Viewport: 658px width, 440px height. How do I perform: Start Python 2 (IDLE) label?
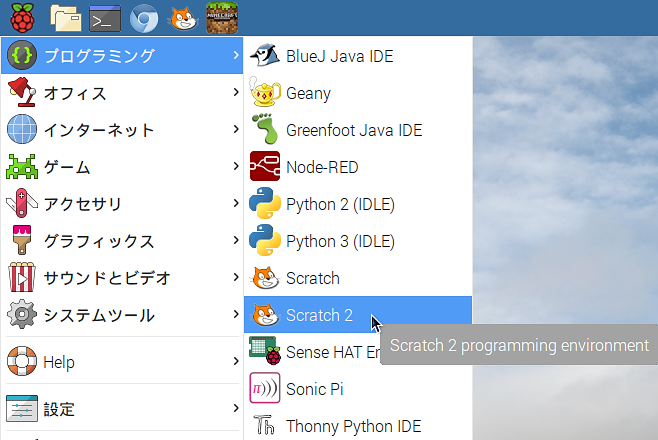[340, 205]
